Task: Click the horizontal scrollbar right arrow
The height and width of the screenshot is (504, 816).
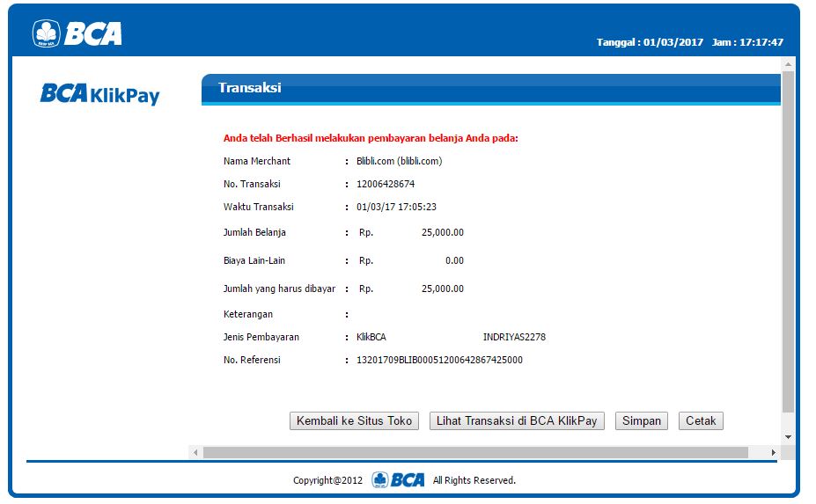Action: 774,452
